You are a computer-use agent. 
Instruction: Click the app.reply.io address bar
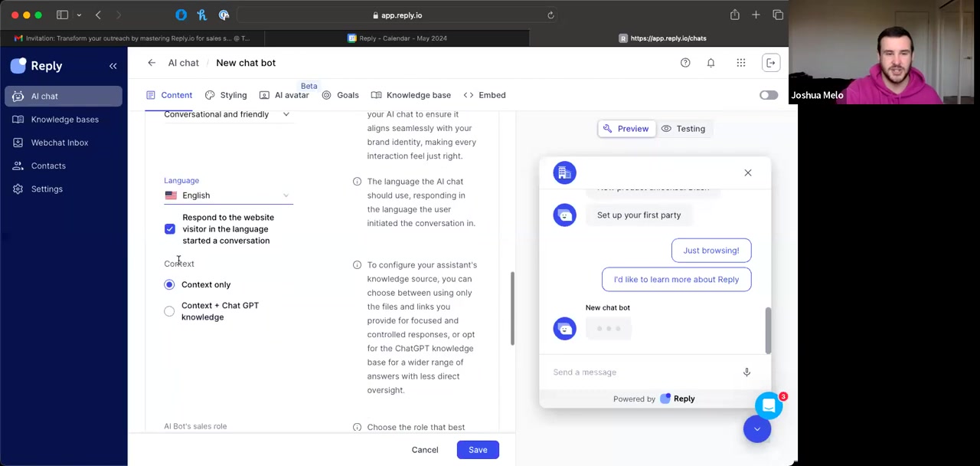click(397, 15)
